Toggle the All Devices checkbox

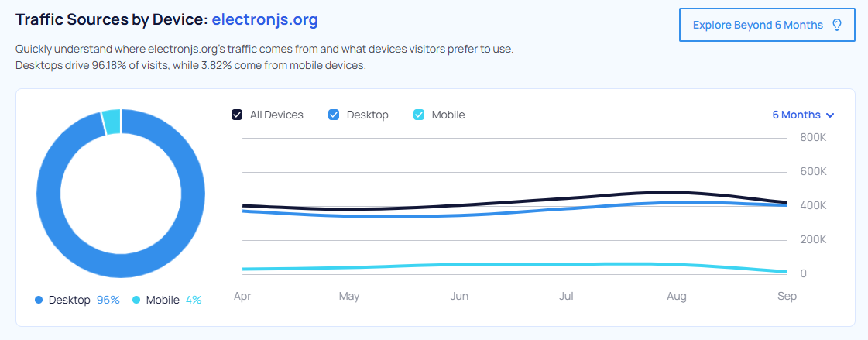(x=237, y=115)
